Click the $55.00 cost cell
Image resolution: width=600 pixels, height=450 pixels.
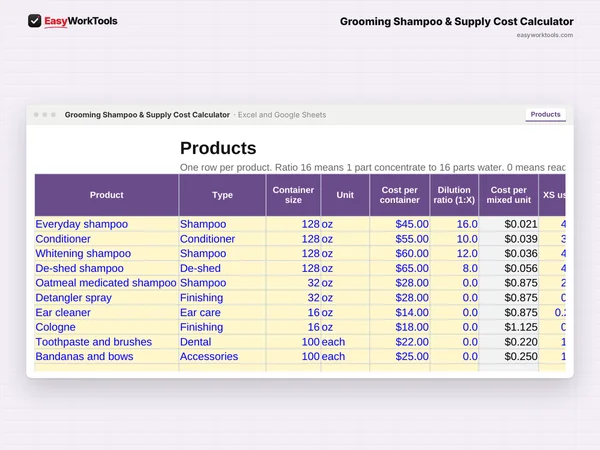[399, 239]
